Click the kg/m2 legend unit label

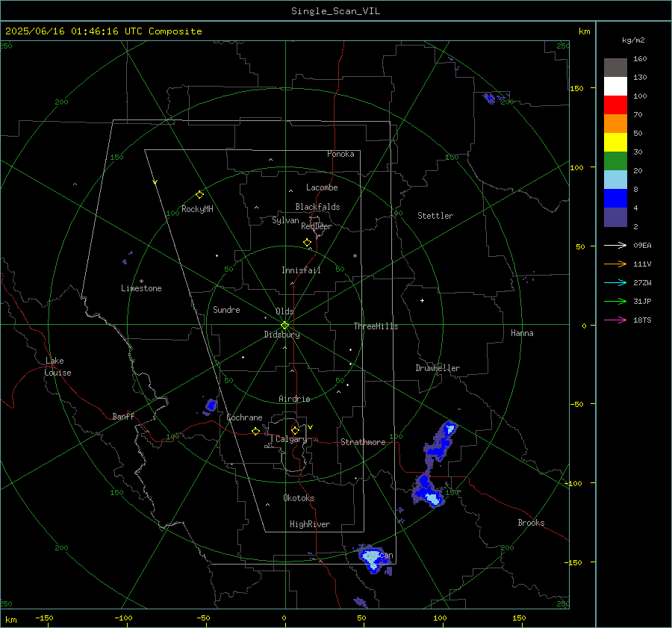[x=633, y=40]
